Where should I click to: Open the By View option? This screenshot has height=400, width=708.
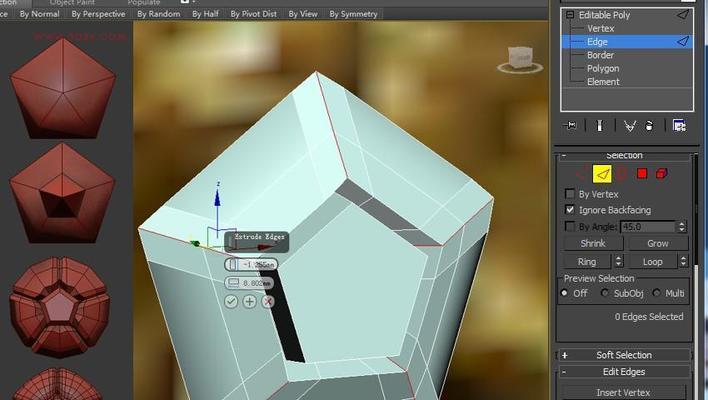click(303, 14)
